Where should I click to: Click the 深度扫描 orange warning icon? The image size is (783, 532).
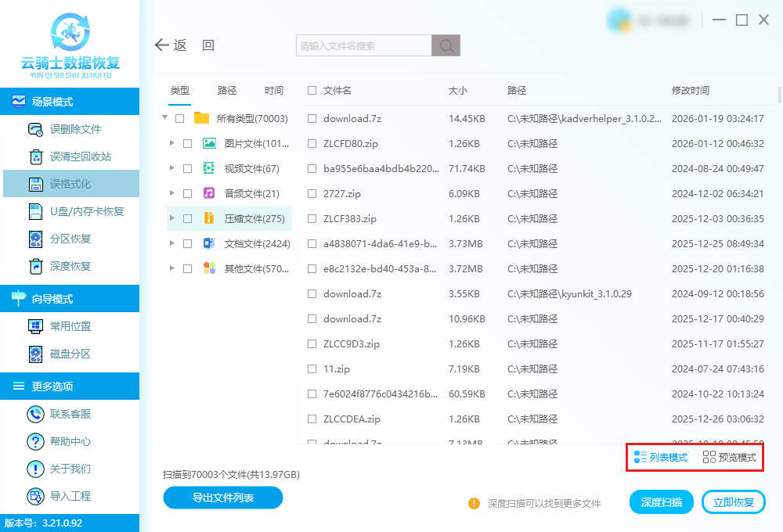[x=474, y=503]
